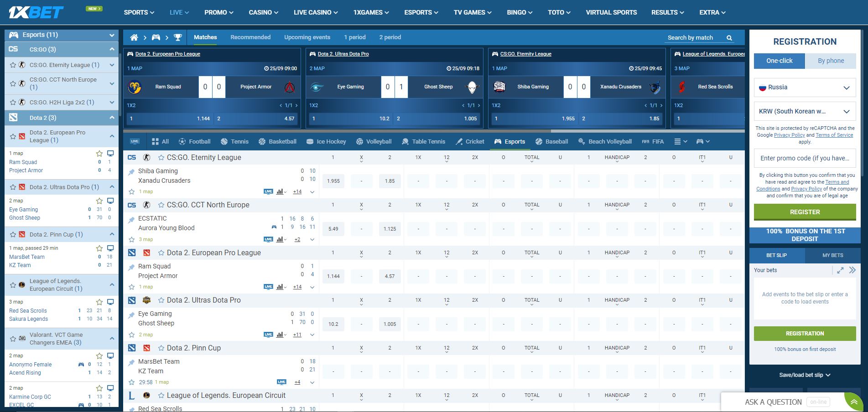
Task: Switch to Upcoming events tab
Action: coord(307,37)
